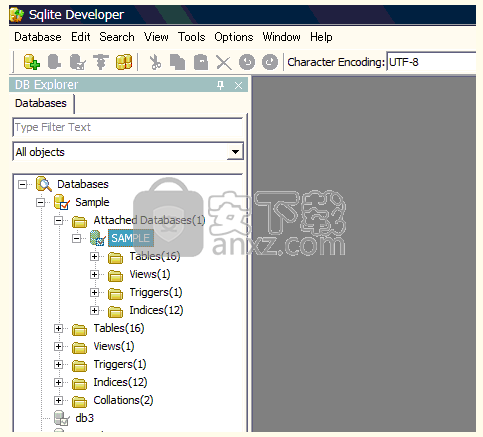The image size is (483, 437).
Task: Expand the Collations(2) node
Action: point(58,400)
